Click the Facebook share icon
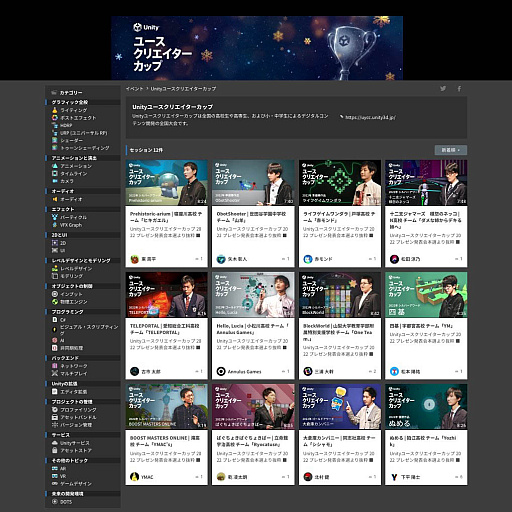 [x=459, y=89]
